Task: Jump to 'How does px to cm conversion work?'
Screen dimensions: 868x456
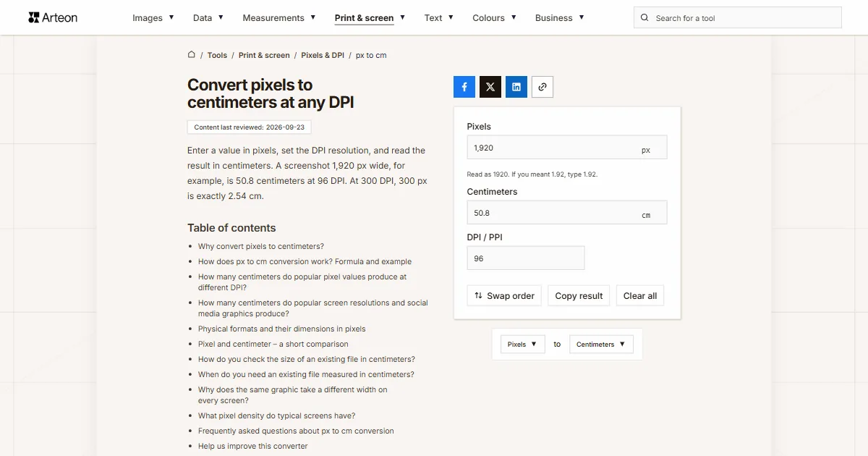Action: 305,261
